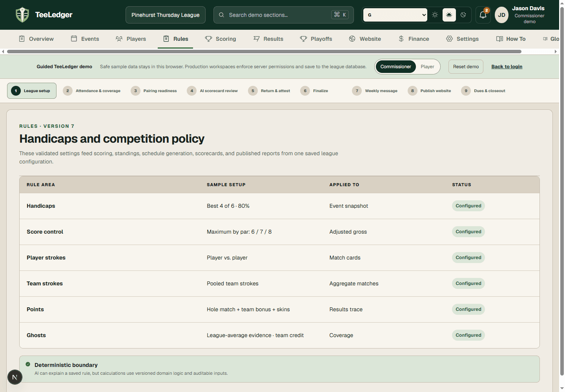Click the Finance dollar icon
The width and height of the screenshot is (565, 392).
[x=401, y=39]
